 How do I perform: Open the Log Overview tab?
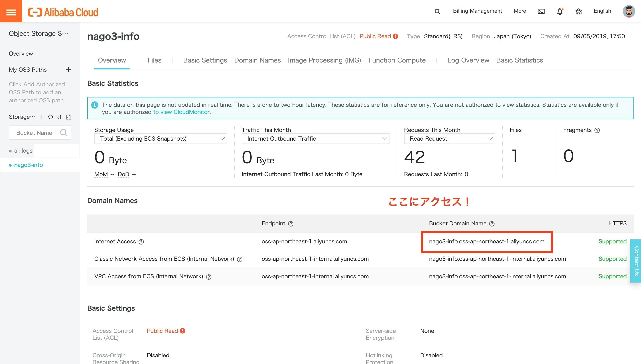point(468,60)
